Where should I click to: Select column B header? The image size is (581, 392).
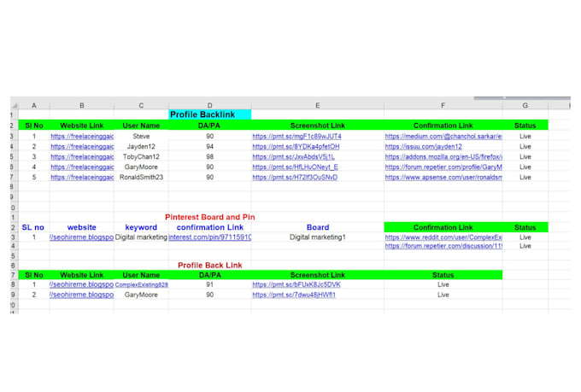(81, 106)
